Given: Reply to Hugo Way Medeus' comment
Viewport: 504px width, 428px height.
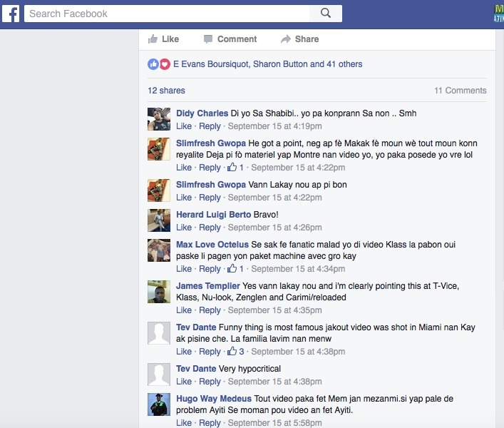Looking at the screenshot, I should pyautogui.click(x=210, y=423).
